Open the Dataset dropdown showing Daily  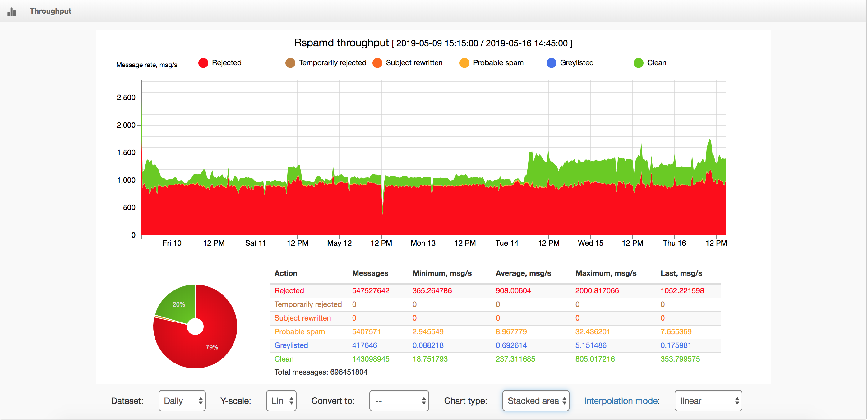tap(182, 401)
